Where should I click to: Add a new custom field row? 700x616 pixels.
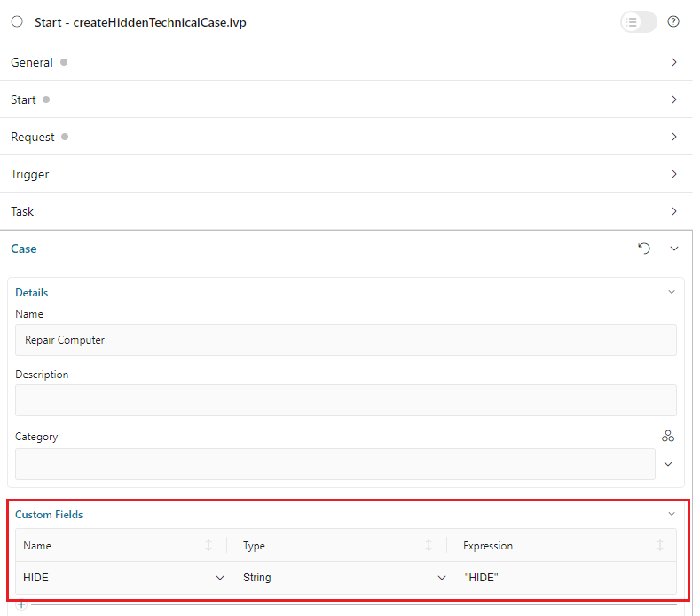coord(21,605)
